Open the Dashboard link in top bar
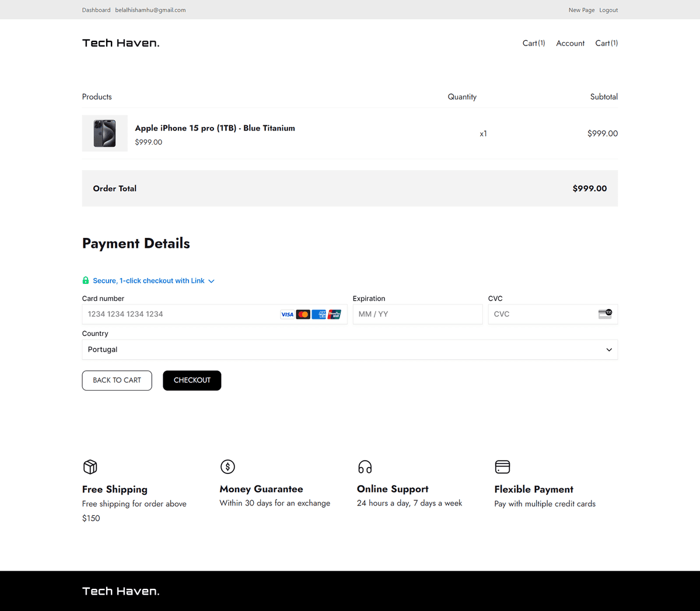This screenshot has height=611, width=700. [x=96, y=10]
